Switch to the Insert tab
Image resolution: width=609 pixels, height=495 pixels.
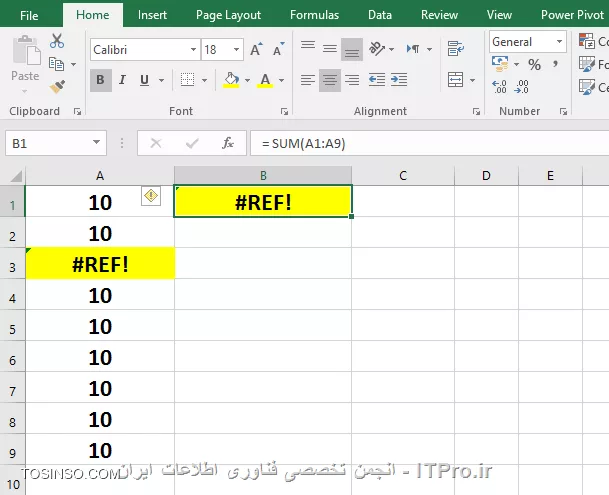point(152,15)
